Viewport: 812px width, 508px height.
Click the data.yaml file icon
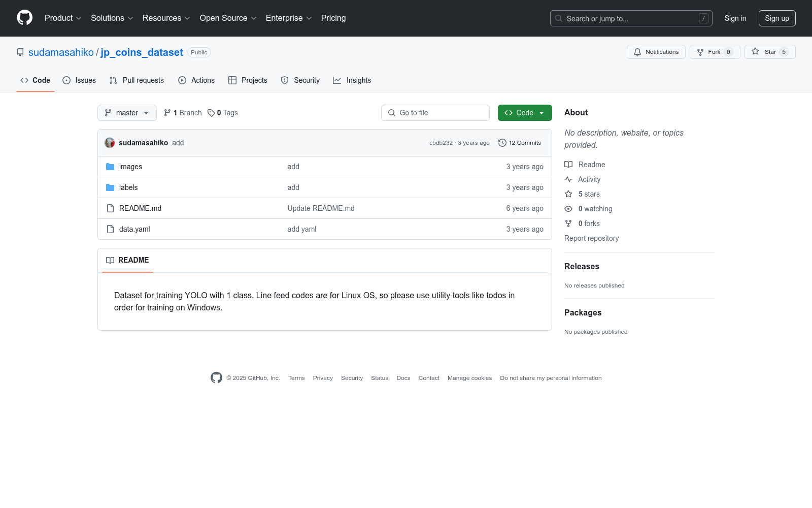pos(110,229)
